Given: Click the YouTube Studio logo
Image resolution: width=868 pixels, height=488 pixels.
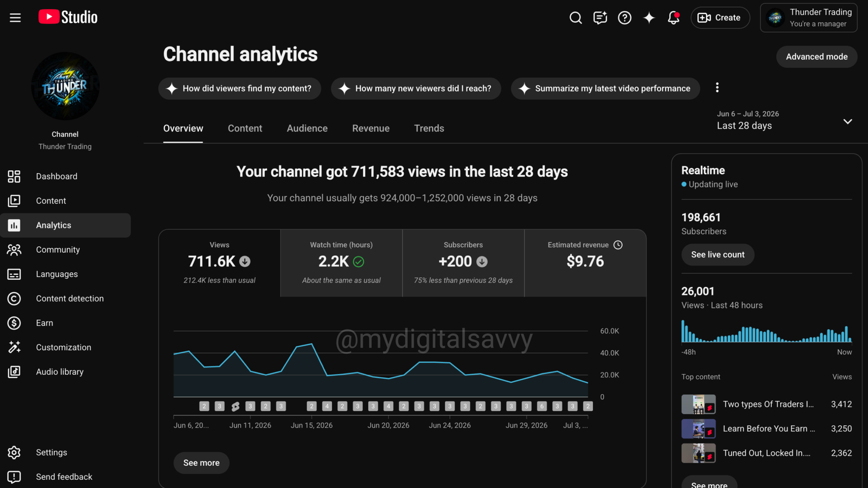Looking at the screenshot, I should tap(68, 17).
